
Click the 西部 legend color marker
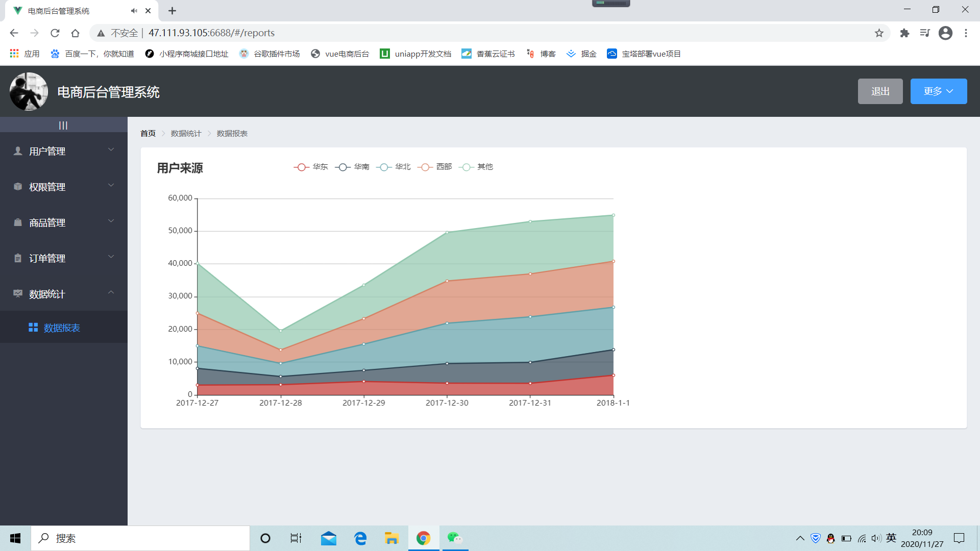(425, 167)
